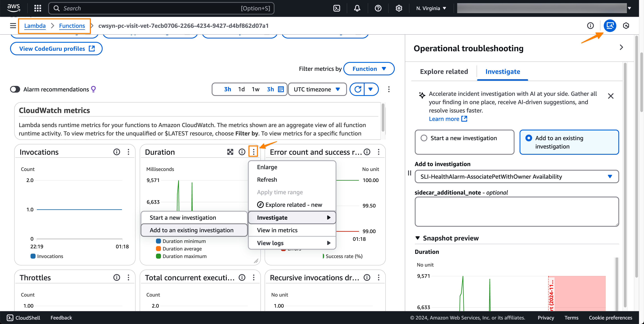Toggle Alarm recommendations switch
The height and width of the screenshot is (324, 644).
tap(15, 89)
